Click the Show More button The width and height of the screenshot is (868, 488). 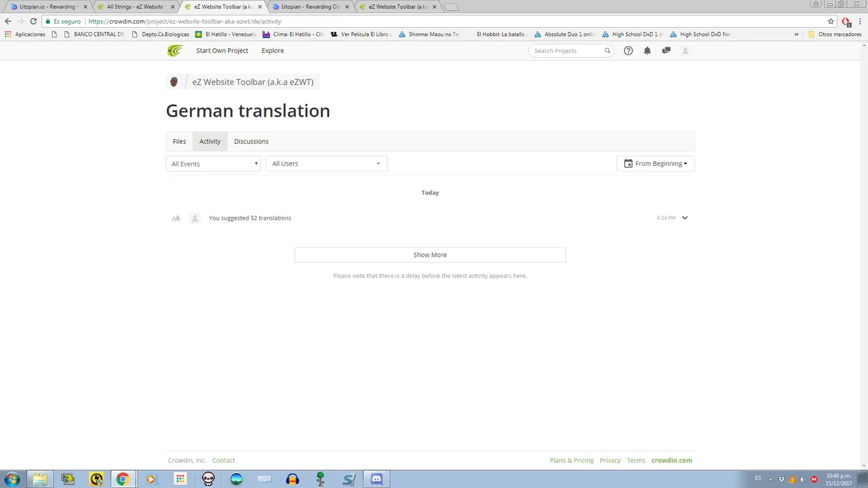430,255
